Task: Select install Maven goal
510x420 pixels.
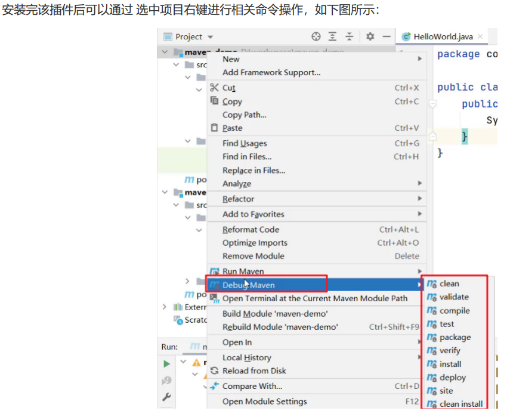Action: (x=455, y=364)
